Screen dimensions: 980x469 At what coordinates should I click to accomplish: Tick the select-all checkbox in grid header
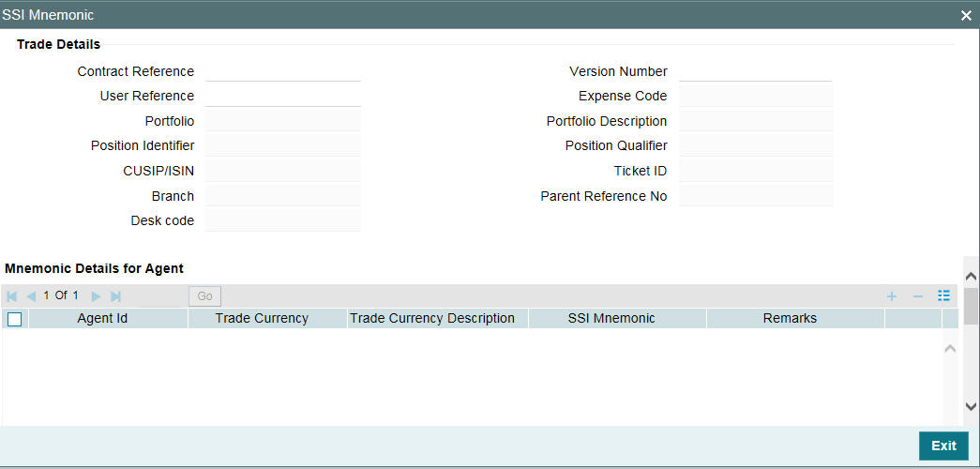coord(14,319)
